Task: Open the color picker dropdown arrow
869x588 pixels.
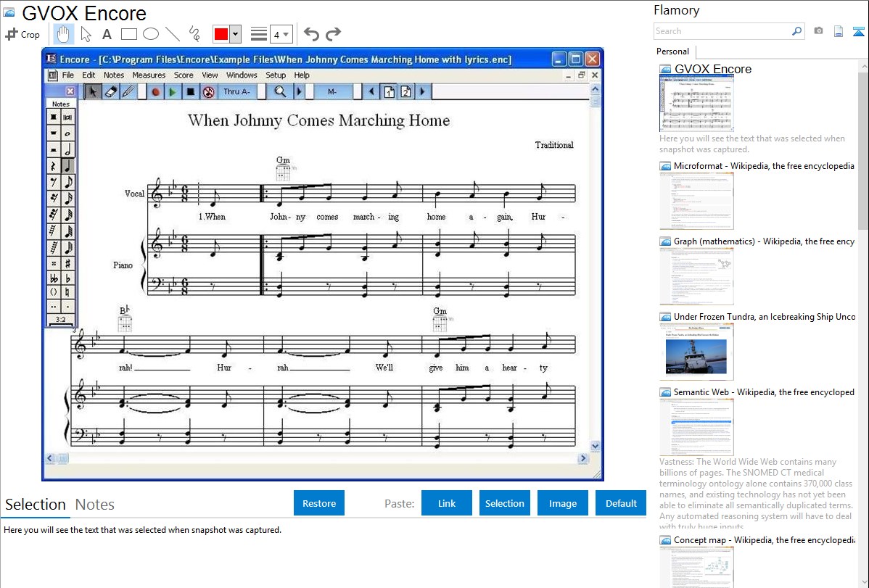Action: pos(235,34)
